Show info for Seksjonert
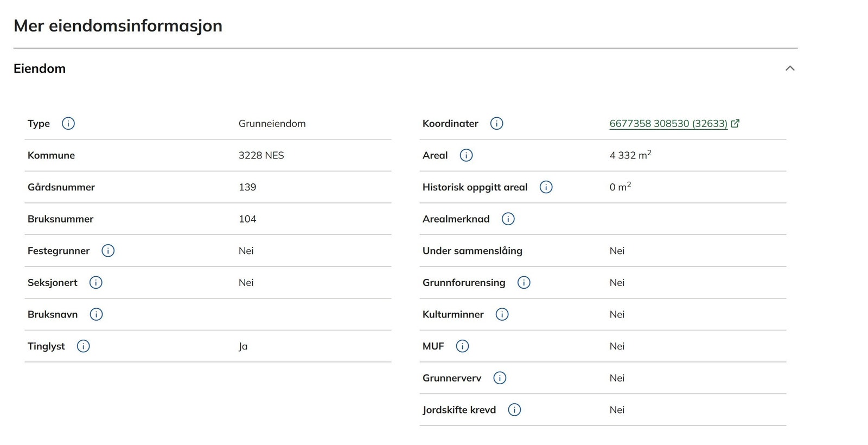Image resolution: width=868 pixels, height=445 pixels. click(96, 283)
